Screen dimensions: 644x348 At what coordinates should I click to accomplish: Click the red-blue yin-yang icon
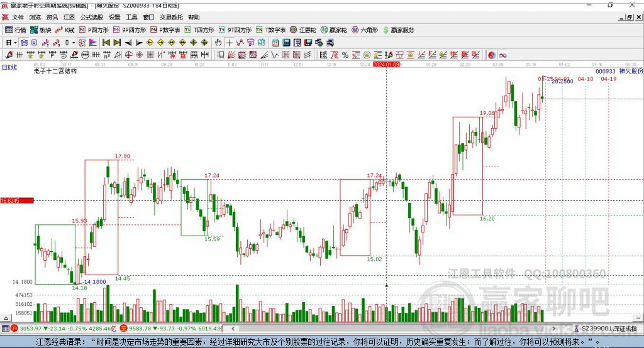pos(492,55)
